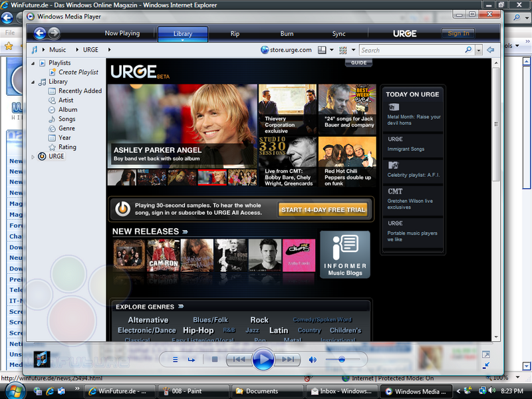Stop playback with the stop button
532x399 pixels.
214,359
